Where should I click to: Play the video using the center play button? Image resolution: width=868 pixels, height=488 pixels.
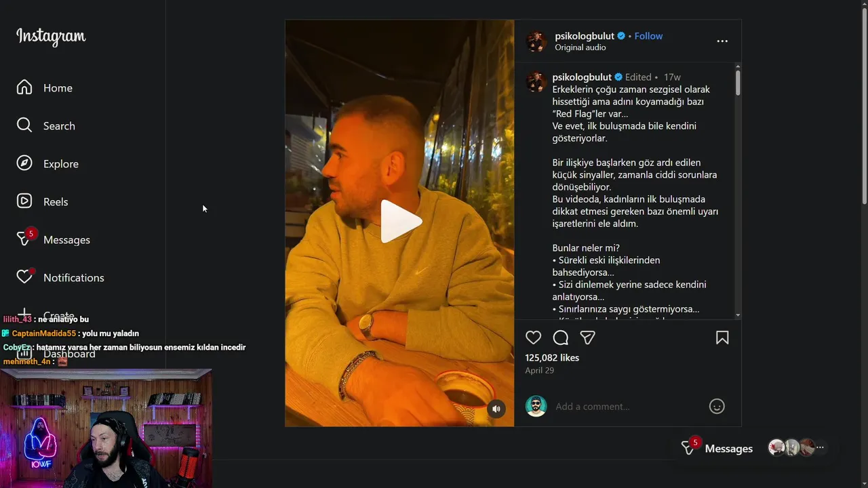click(400, 222)
